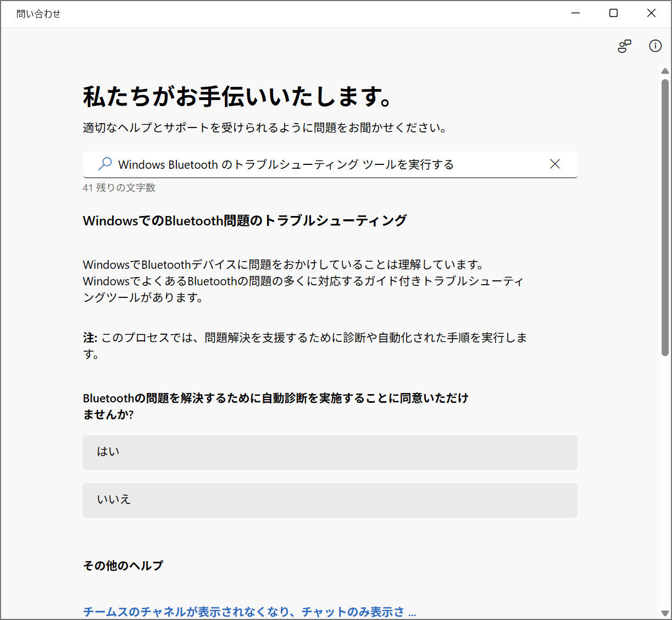Viewport: 672px width, 620px height.
Task: Open the チームスのチャネル help link
Action: pos(249,610)
